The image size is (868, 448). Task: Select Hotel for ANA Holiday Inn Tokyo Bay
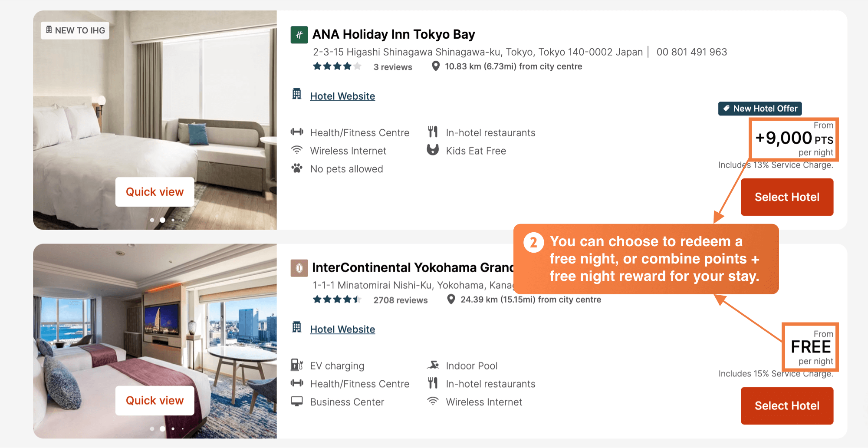pos(787,197)
